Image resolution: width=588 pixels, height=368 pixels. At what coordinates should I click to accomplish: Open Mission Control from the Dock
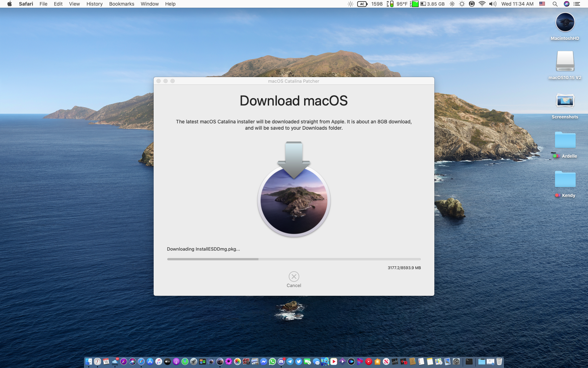[x=202, y=362]
